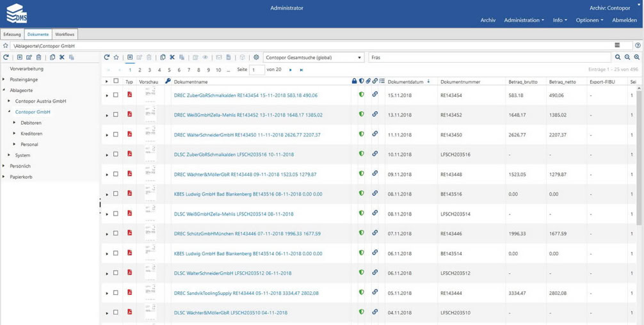This screenshot has height=325, width=644.
Task: Tick the select-all checkbox in table header
Action: coord(116,81)
